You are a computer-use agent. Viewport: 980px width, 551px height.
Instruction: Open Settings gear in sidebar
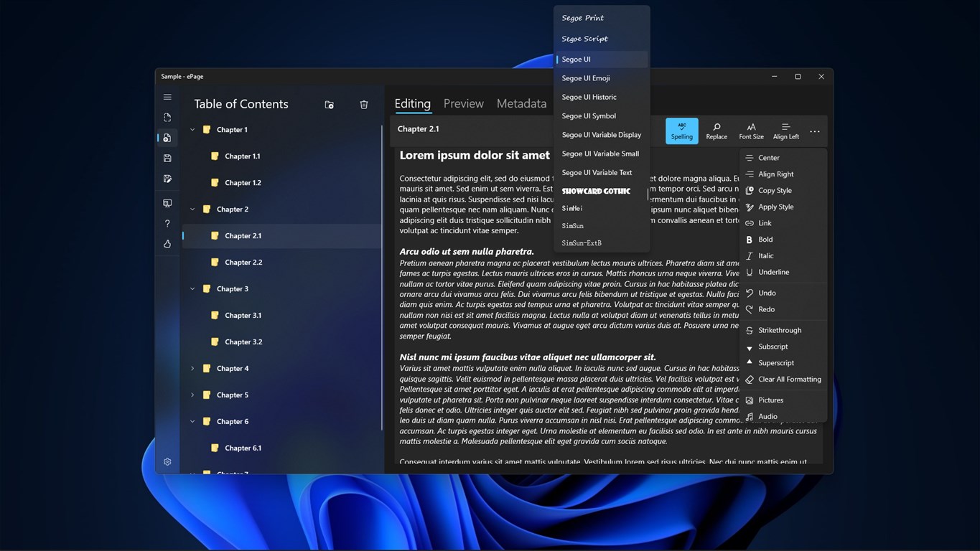tap(167, 462)
